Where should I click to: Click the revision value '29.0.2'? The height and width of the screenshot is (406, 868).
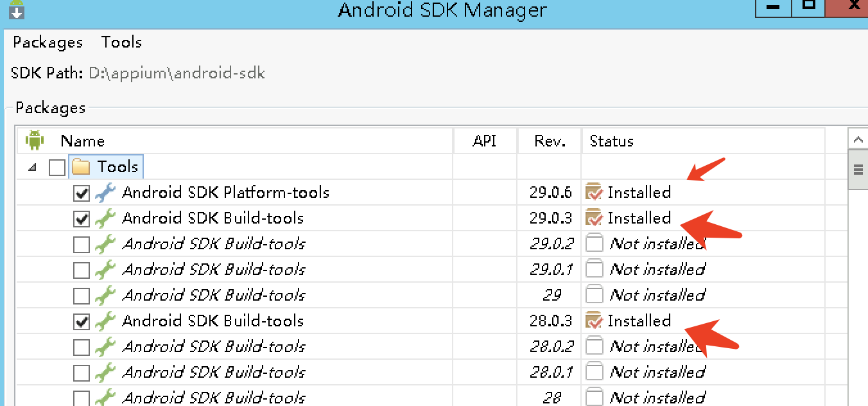tap(551, 243)
